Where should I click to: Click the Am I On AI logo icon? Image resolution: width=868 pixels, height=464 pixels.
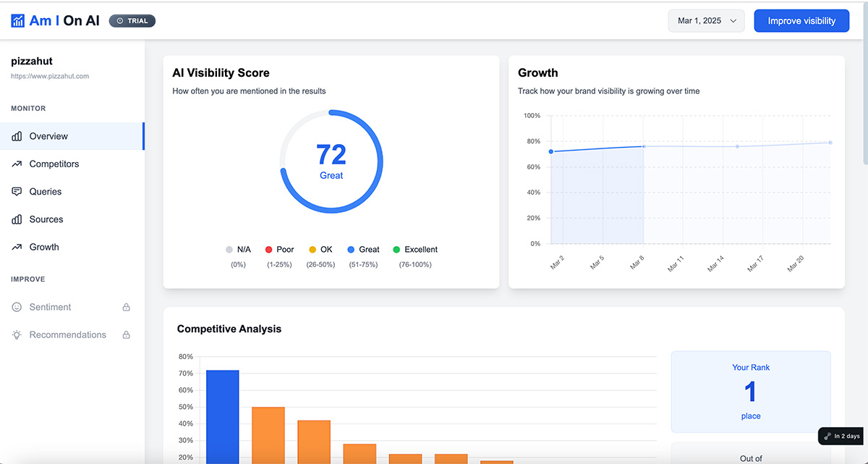(x=17, y=21)
